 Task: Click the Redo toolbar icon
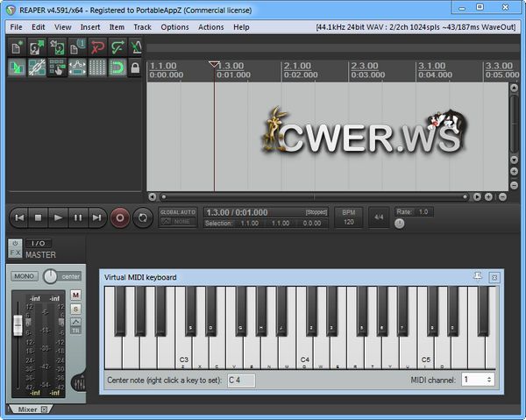click(117, 46)
